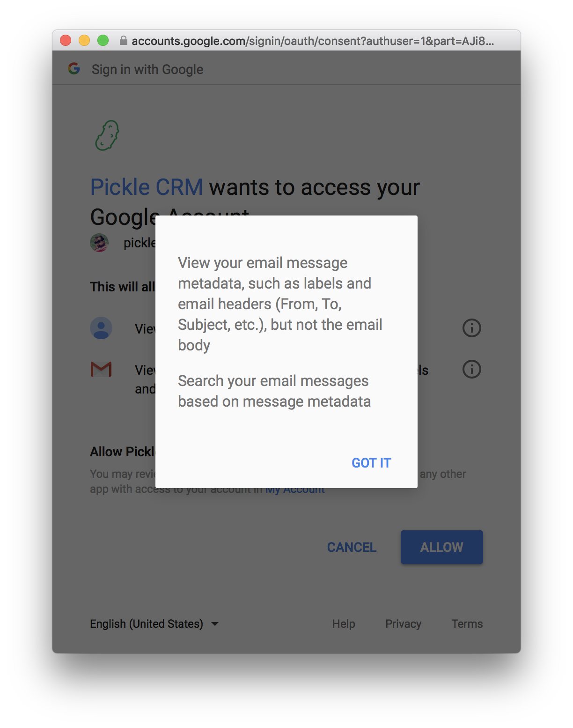The height and width of the screenshot is (728, 573).
Task: Click the green fullscreen window button
Action: (103, 41)
